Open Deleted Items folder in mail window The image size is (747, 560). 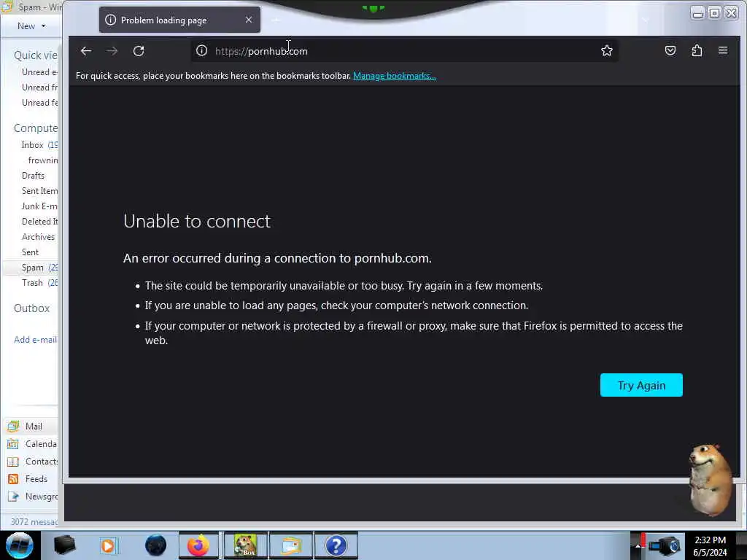click(x=39, y=222)
